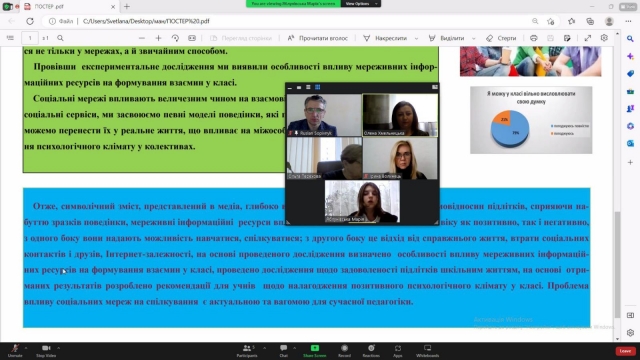This screenshot has height=360, width=640.
Task: Select the ПОСТЕР.pdf browser tab
Action: (x=69, y=7)
